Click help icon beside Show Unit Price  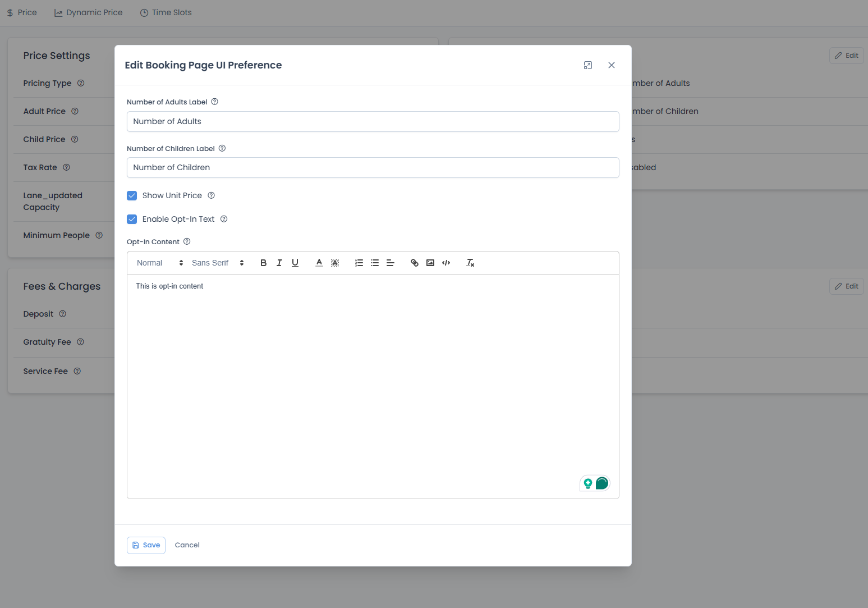[x=212, y=195]
